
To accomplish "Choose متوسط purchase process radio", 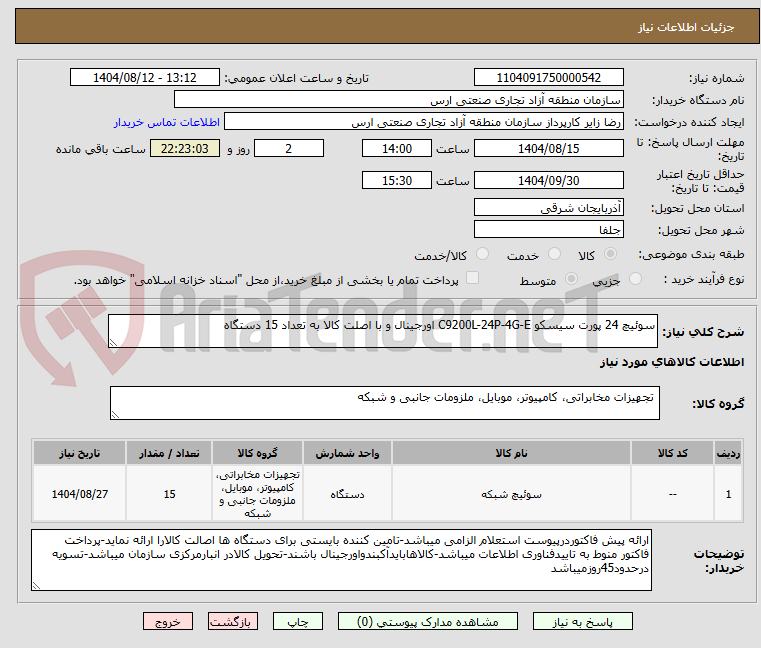I will point(572,279).
